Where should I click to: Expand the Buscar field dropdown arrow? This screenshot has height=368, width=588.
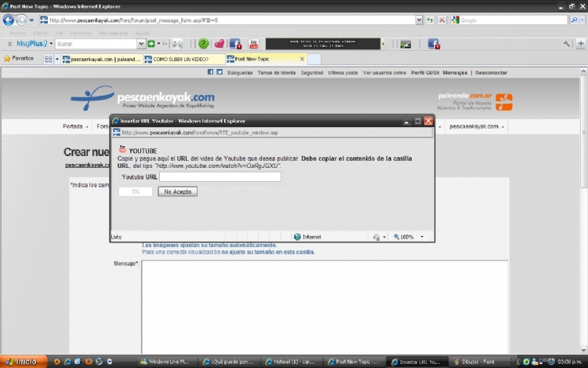(141, 44)
